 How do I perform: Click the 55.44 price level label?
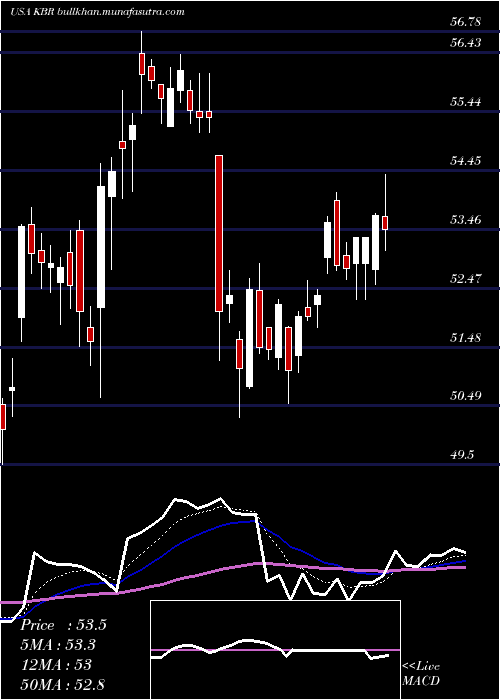(x=466, y=102)
